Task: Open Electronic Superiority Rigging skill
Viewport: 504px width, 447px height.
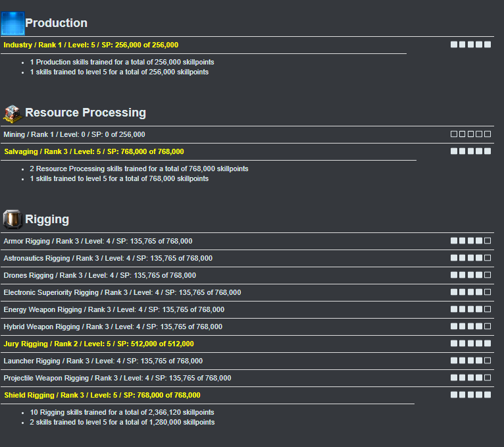Action: 122,292
